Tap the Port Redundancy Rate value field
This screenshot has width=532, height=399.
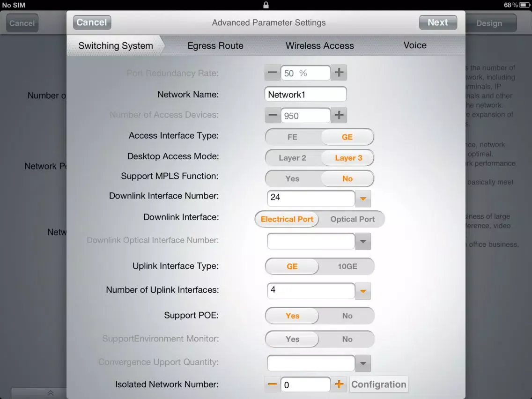click(x=305, y=73)
